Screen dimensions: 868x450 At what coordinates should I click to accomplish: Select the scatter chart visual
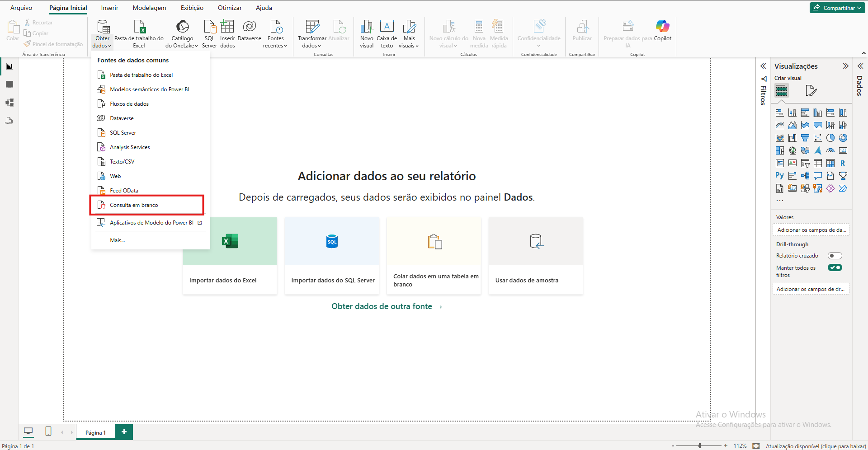coord(818,138)
